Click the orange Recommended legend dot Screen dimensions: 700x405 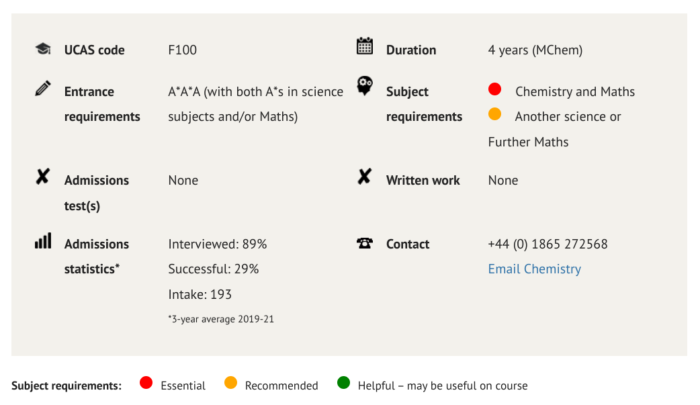[x=231, y=383]
